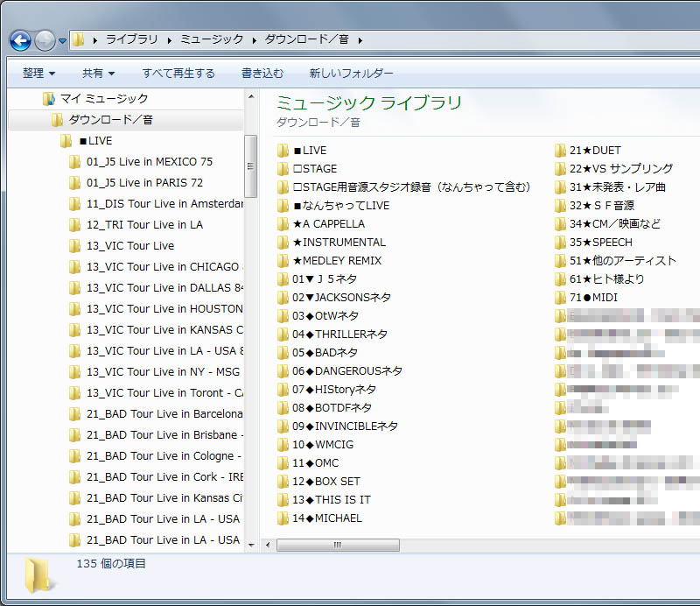Screen dimensions: 700x606
Task: Click folder icon of ★A CAPPELLA
Action: point(283,224)
